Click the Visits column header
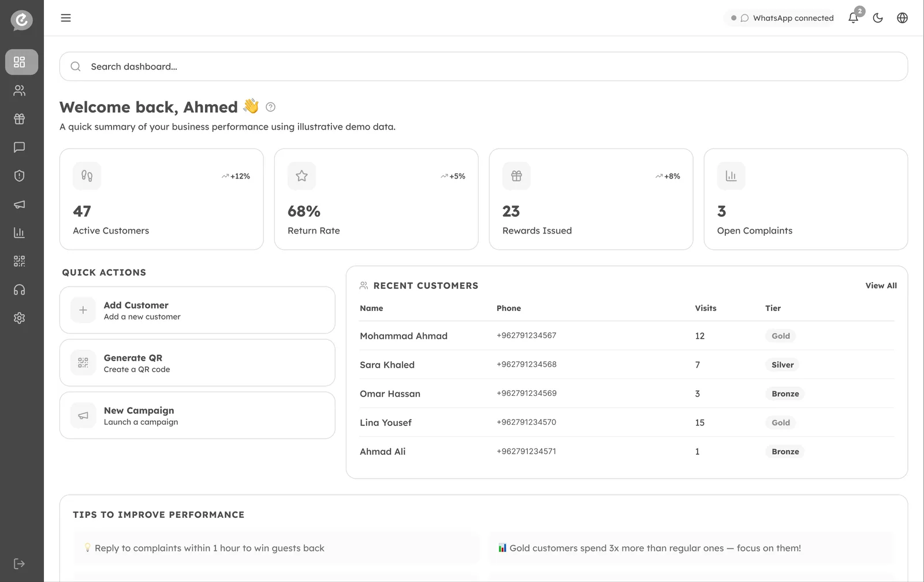 (706, 308)
